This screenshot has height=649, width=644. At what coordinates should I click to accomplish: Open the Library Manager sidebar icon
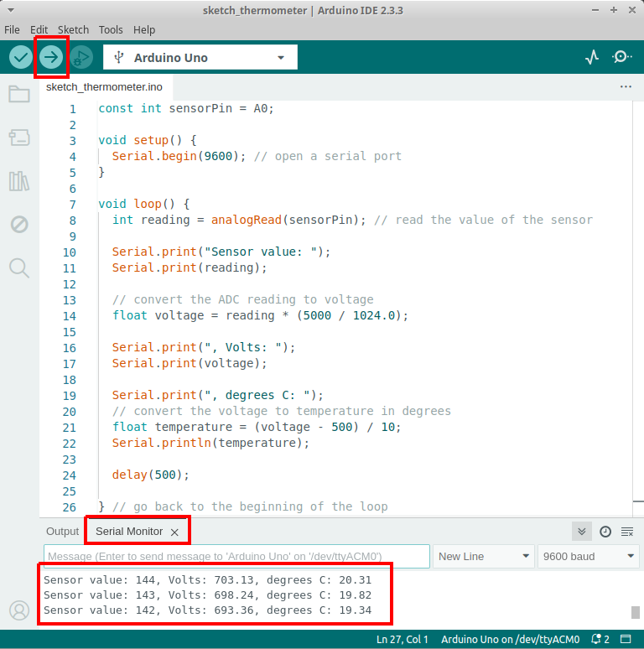19,181
